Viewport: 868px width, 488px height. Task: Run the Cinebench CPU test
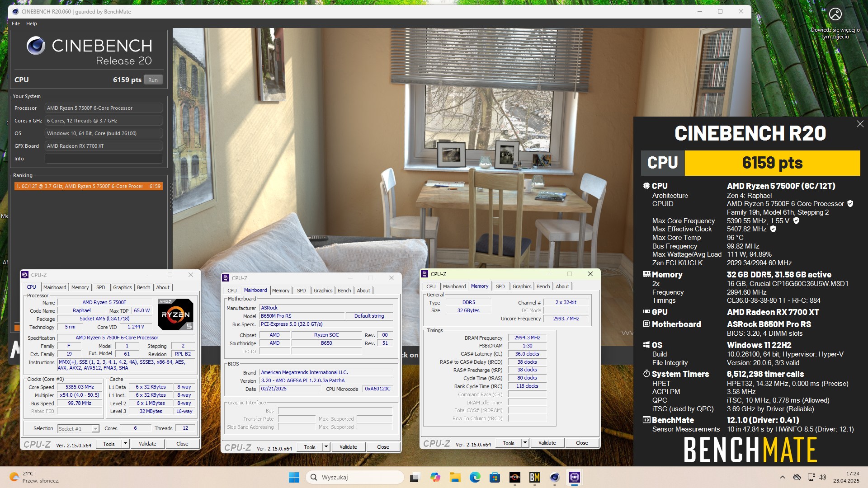coord(153,80)
